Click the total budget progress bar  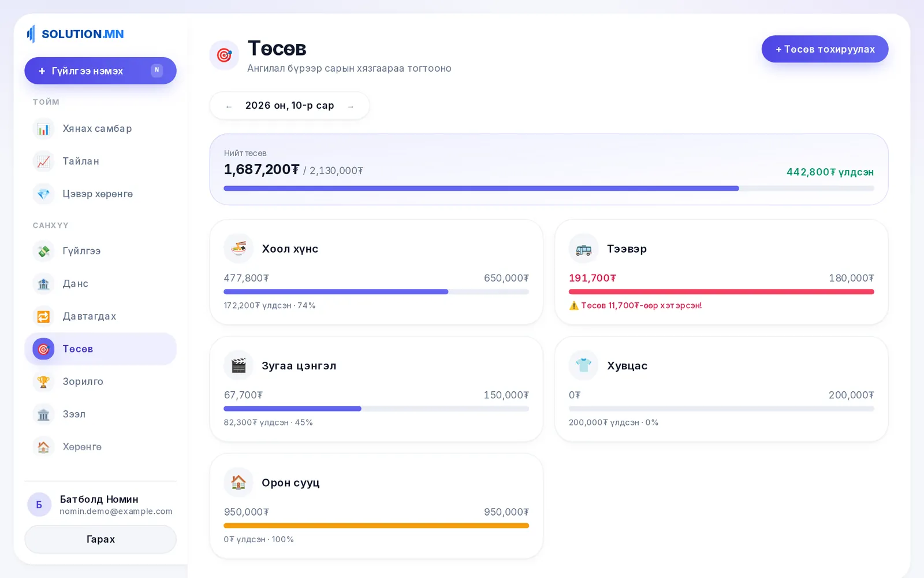[549, 188]
